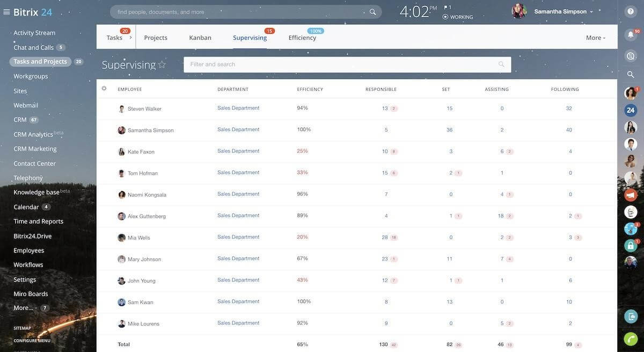
Task: Open Steven Walker's Sales Department link
Action: (238, 107)
